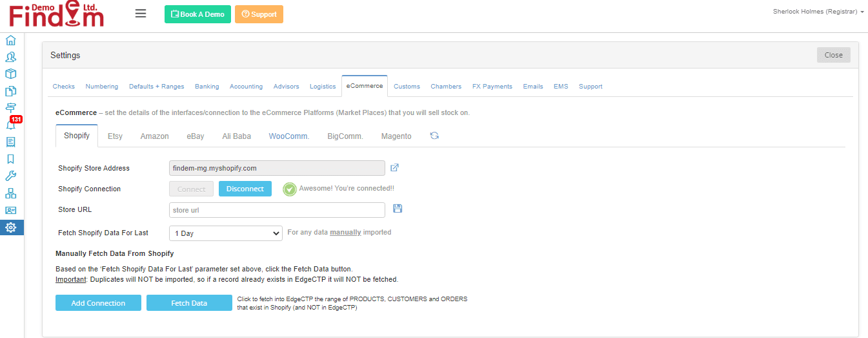Select the eBay platform tab
Viewport: 868px width, 338px height.
(x=196, y=136)
